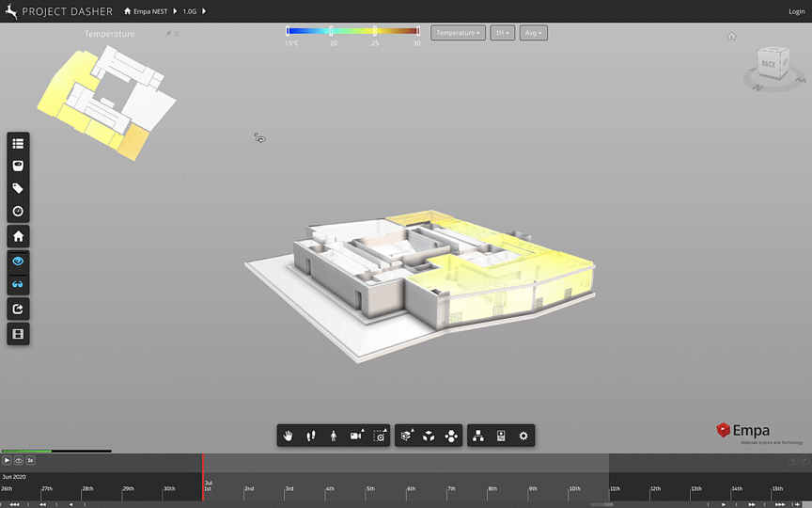Open the gauge dashboard sidebar icon
The width and height of the screenshot is (812, 508).
[x=18, y=212]
